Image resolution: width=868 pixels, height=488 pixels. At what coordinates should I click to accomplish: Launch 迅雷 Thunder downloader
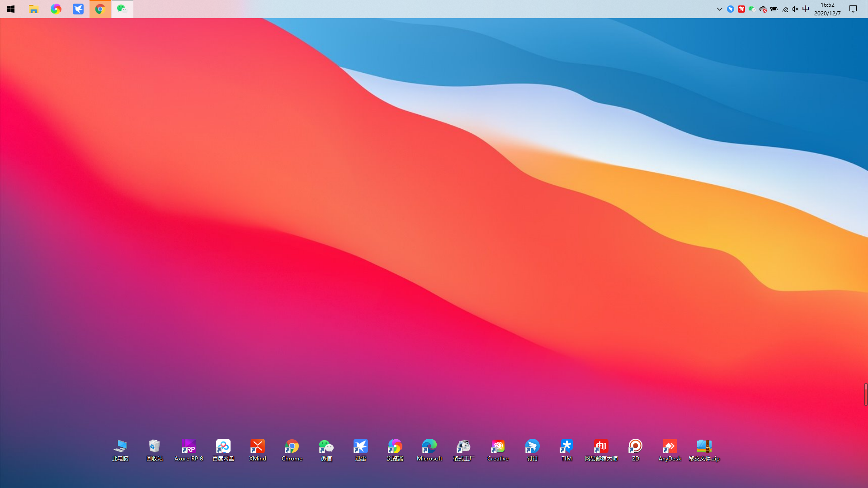pyautogui.click(x=360, y=447)
